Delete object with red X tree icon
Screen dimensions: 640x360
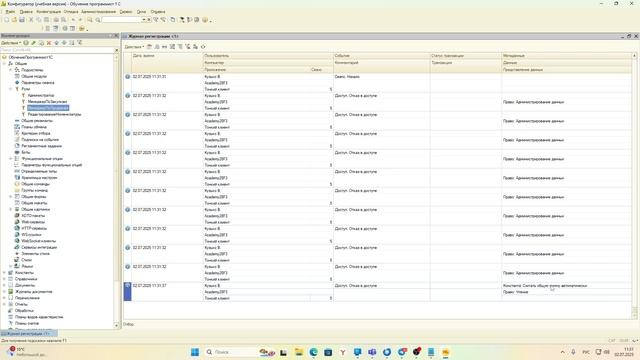pos(49,43)
